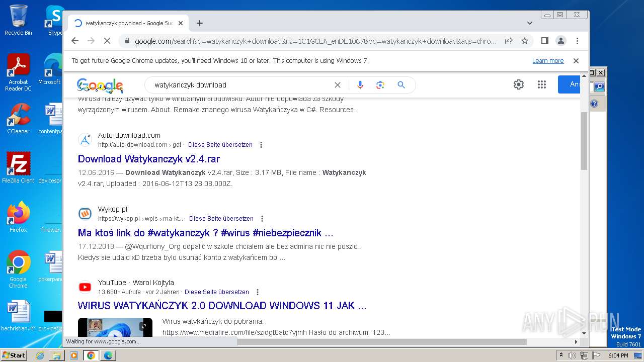Close the watykanczyk download tab
The width and height of the screenshot is (644, 362).
click(x=181, y=23)
